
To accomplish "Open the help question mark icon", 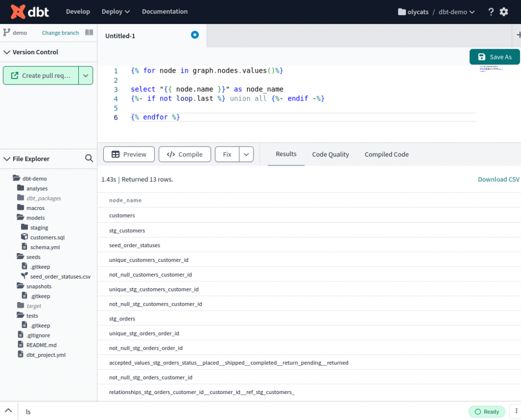I will pyautogui.click(x=490, y=12).
